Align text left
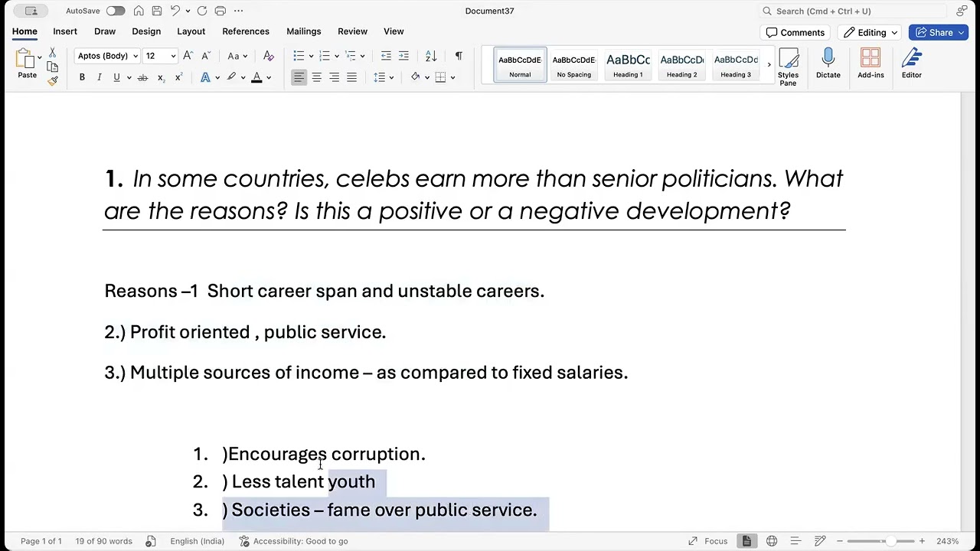Screen dimensions: 980x551 [x=299, y=77]
